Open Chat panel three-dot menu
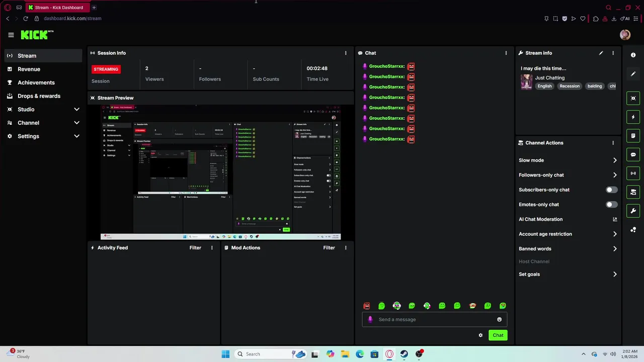 point(506,53)
